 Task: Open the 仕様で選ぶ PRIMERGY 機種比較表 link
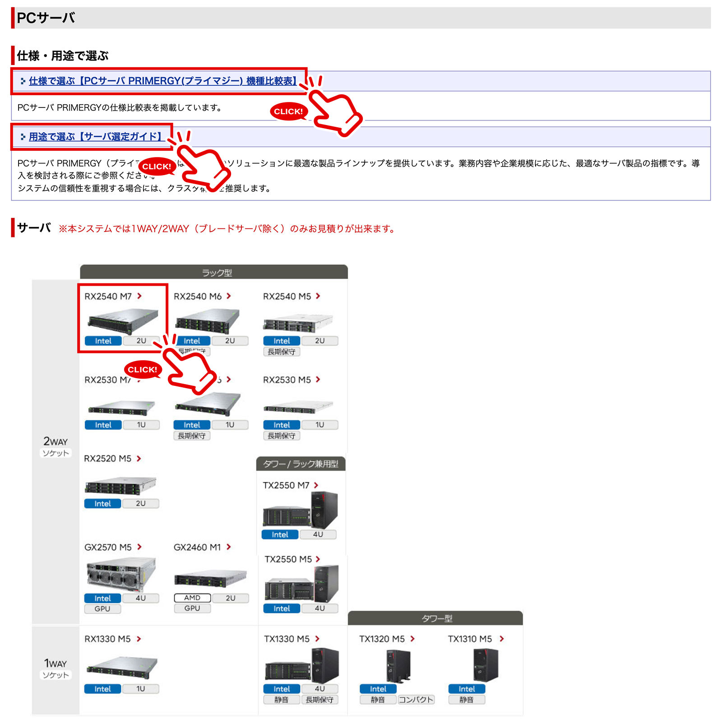tap(163, 81)
